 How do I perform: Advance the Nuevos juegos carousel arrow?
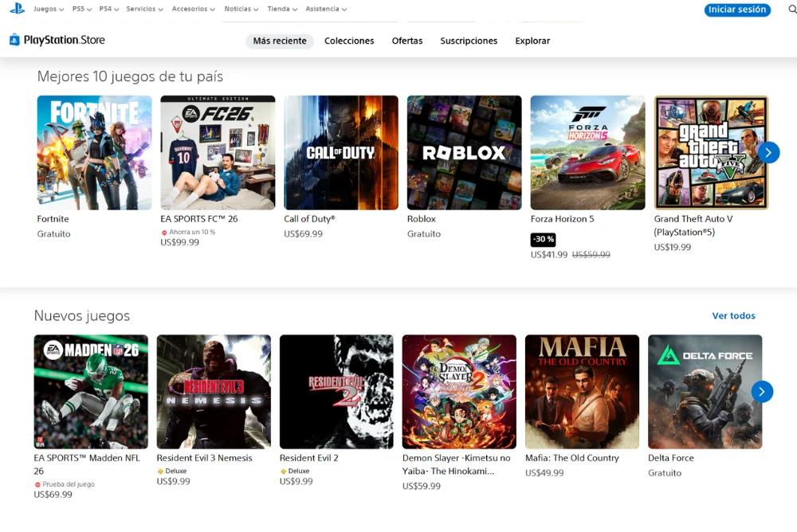click(763, 391)
